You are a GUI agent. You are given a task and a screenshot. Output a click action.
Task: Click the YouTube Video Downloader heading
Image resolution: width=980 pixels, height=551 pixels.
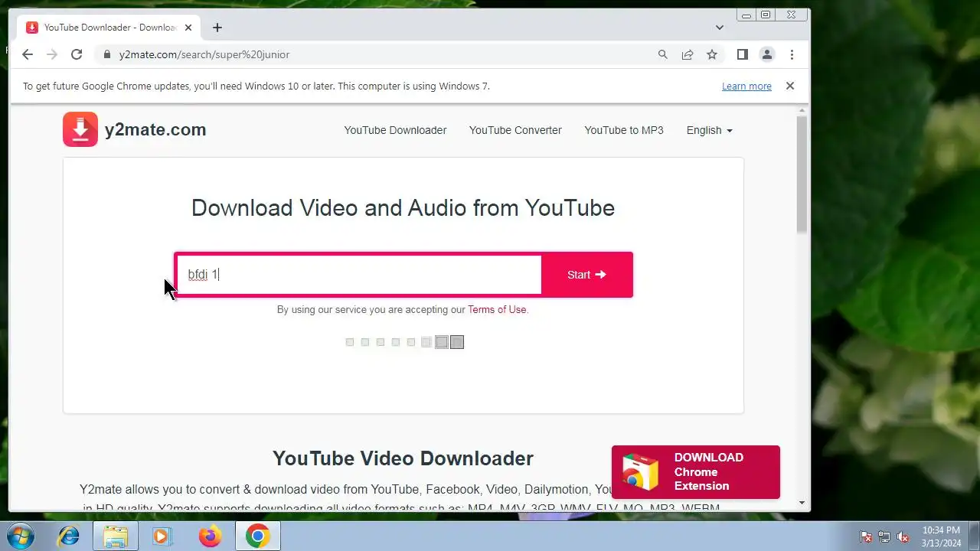[x=403, y=458]
